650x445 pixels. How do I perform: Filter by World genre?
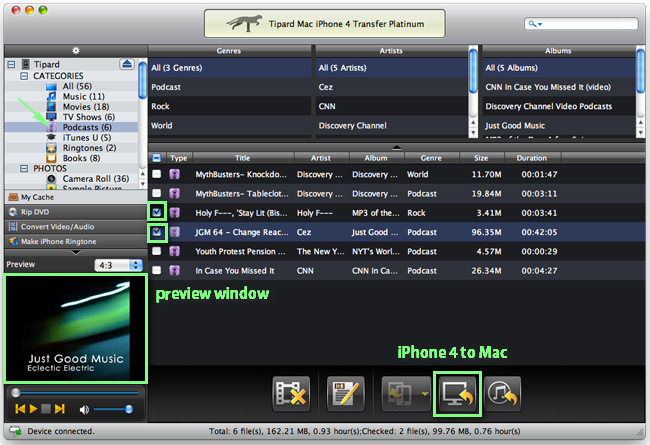(x=229, y=126)
